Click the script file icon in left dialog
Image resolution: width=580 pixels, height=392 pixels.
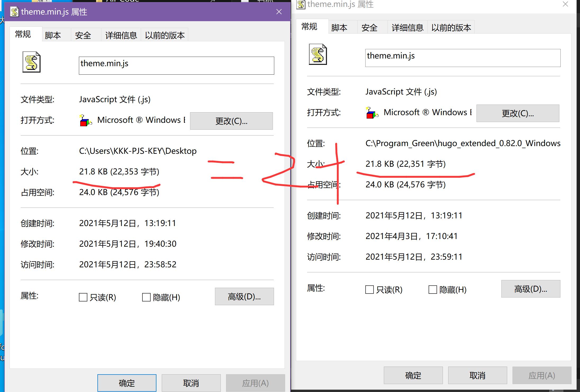pos(31,62)
